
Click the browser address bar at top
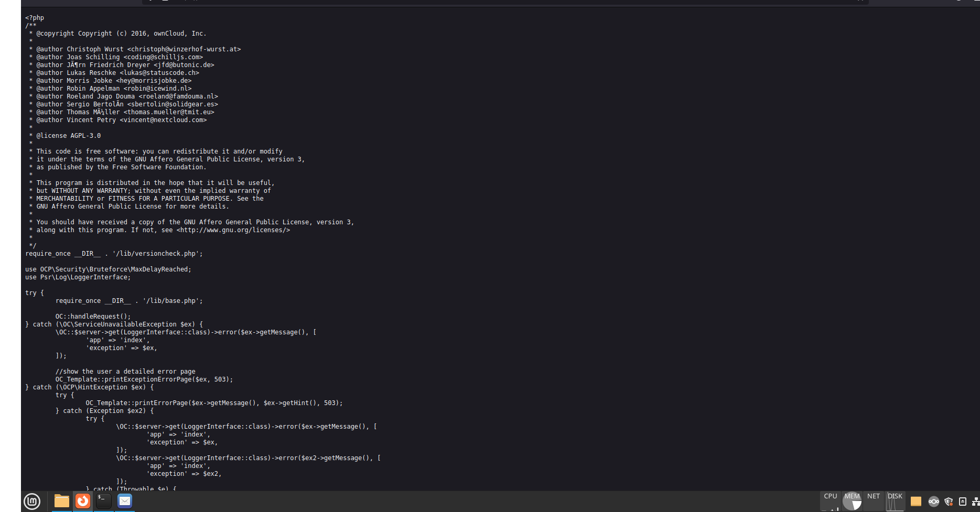(503, 2)
